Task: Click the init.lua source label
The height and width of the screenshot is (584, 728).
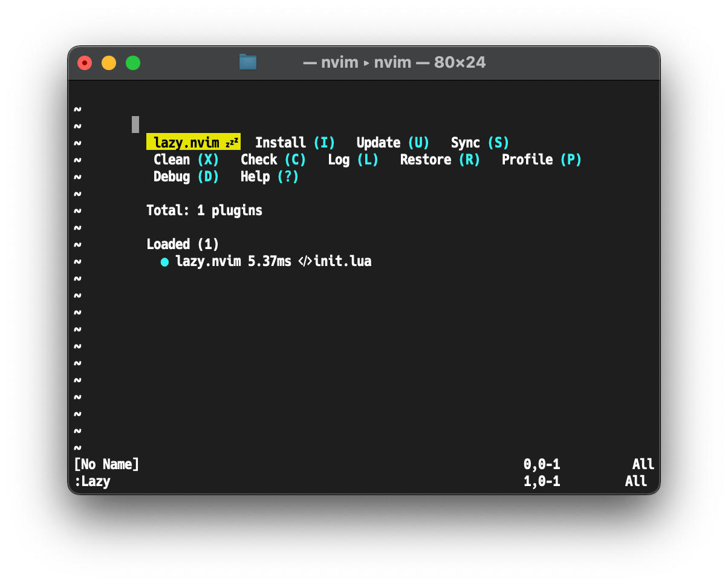Action: pos(342,262)
